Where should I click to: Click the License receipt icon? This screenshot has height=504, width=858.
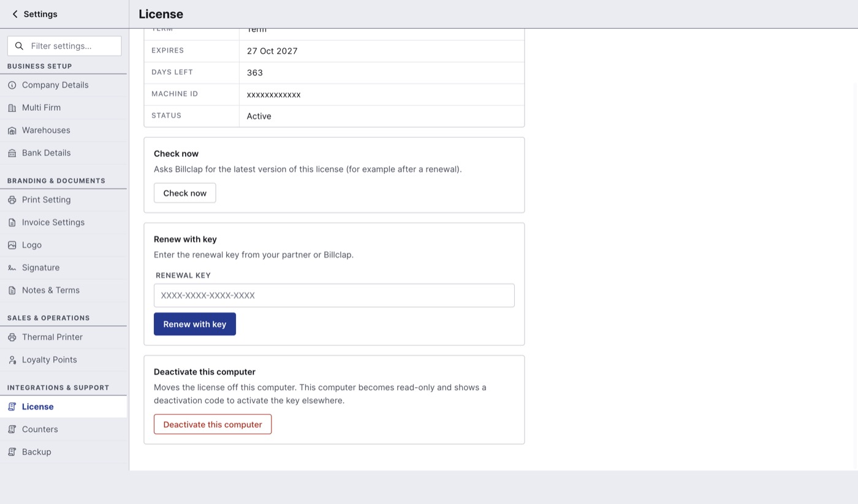tap(12, 407)
